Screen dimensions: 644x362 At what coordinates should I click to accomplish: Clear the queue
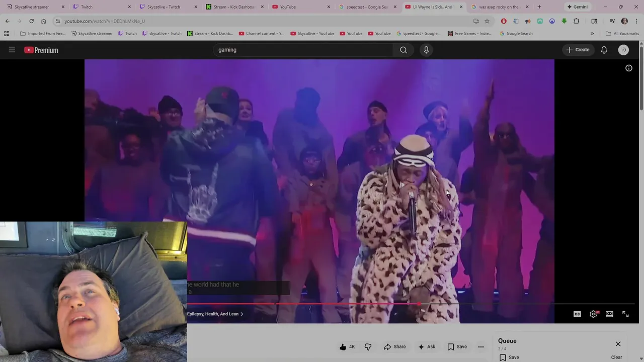pos(616,357)
